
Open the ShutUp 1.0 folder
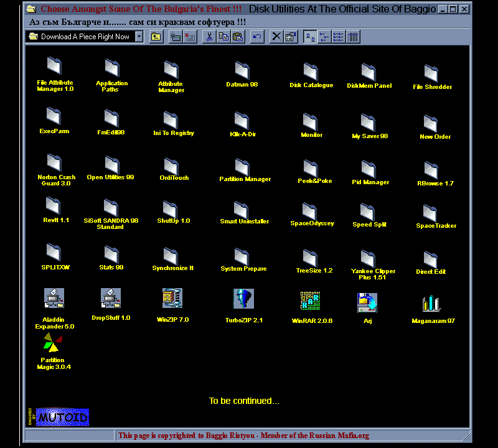point(170,210)
